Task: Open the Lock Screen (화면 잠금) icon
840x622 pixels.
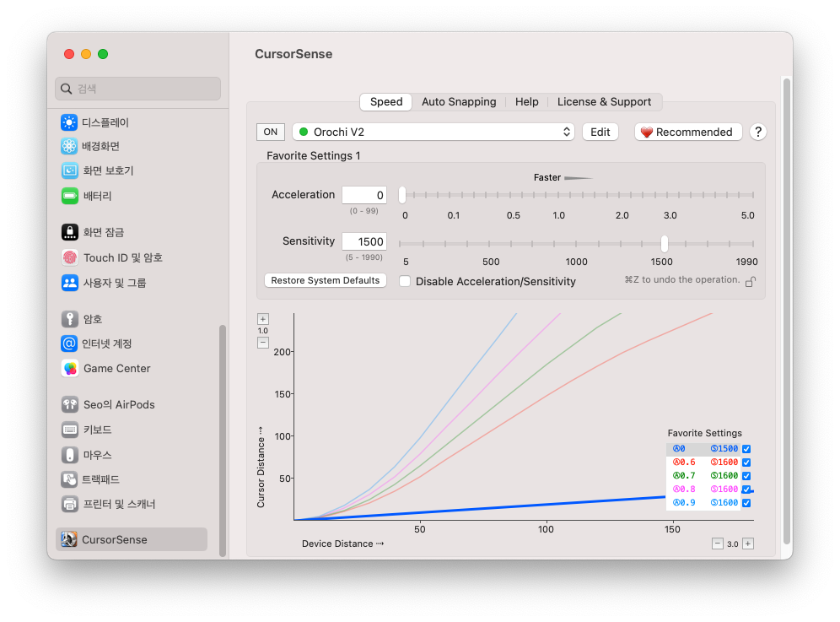Action: point(69,232)
